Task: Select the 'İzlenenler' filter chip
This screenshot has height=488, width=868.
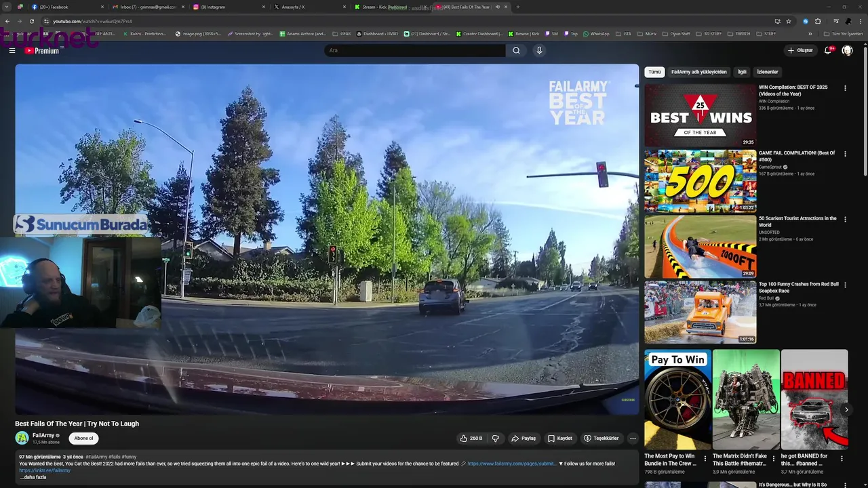Action: click(768, 72)
